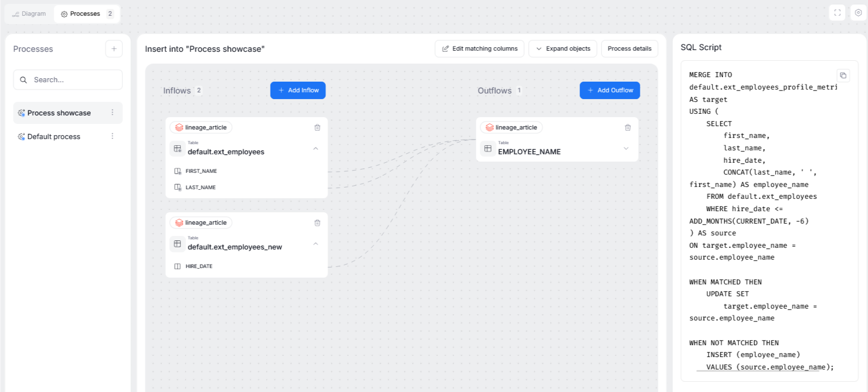This screenshot has width=868, height=392.
Task: Click the Process showcase gear icon
Action: coord(21,113)
